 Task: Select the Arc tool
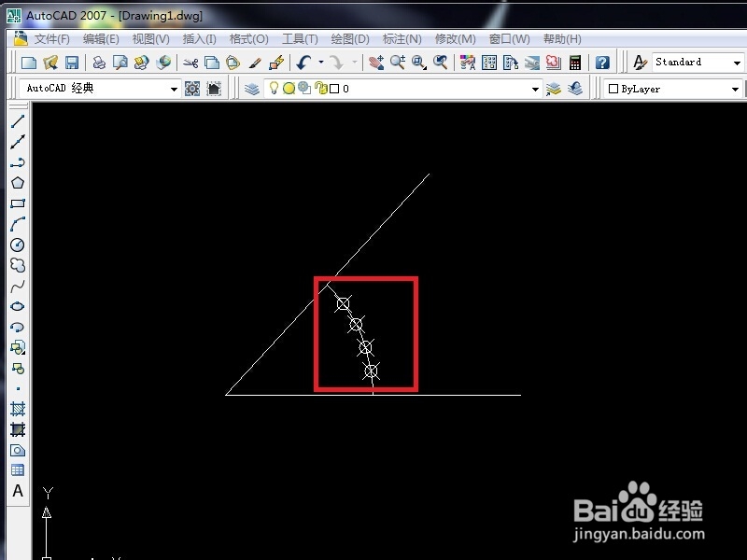pos(18,224)
